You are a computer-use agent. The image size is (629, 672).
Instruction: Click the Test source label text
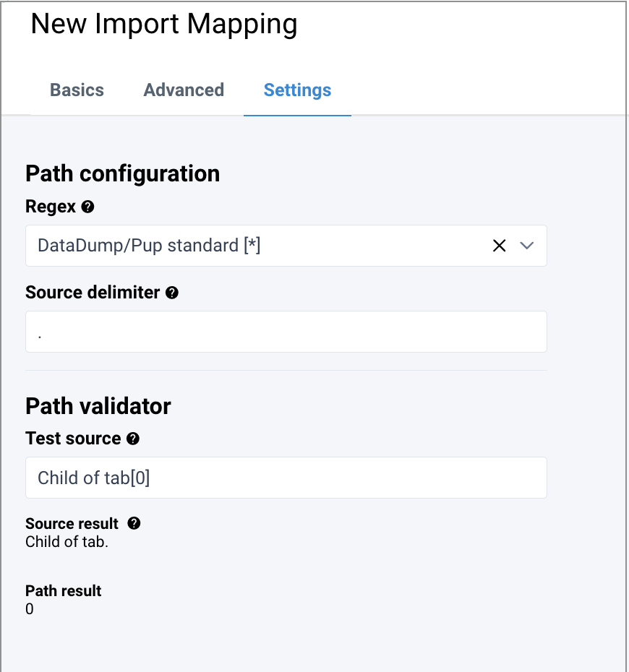[73, 439]
